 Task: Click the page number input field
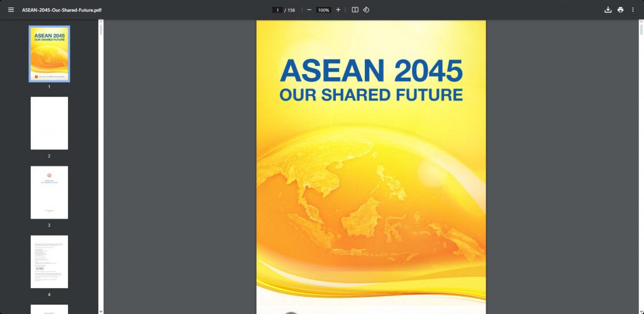[x=277, y=10]
